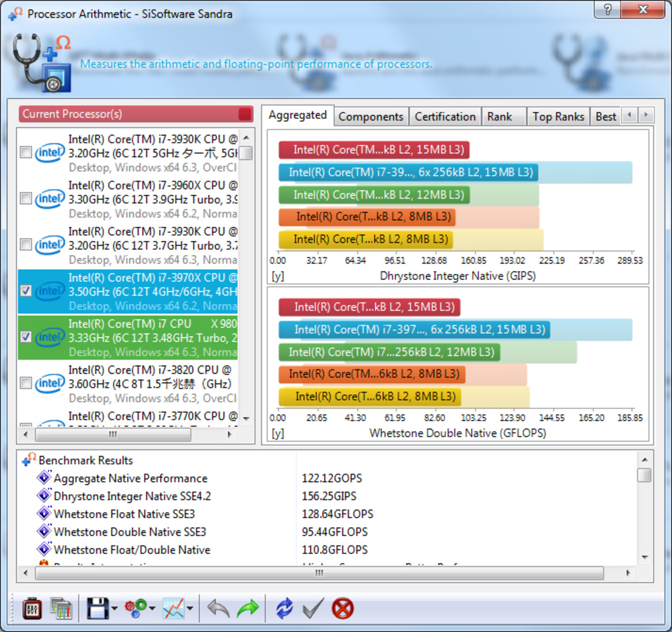Click processor list scroll down arrow
This screenshot has height=632, width=672.
[246, 418]
